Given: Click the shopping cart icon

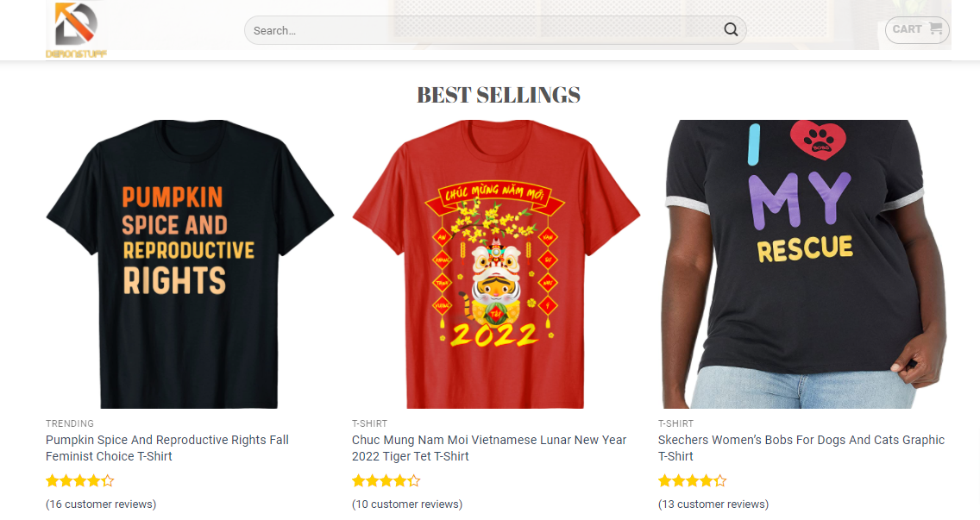Looking at the screenshot, I should (935, 28).
